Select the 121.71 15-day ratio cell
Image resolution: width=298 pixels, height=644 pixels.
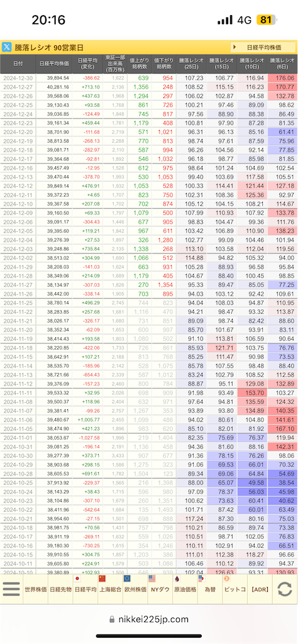click(x=222, y=348)
